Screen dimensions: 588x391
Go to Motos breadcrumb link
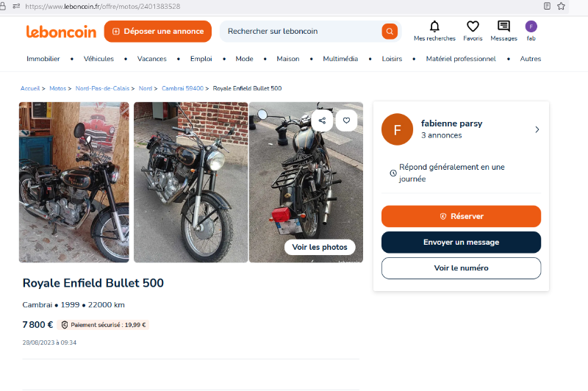(57, 88)
